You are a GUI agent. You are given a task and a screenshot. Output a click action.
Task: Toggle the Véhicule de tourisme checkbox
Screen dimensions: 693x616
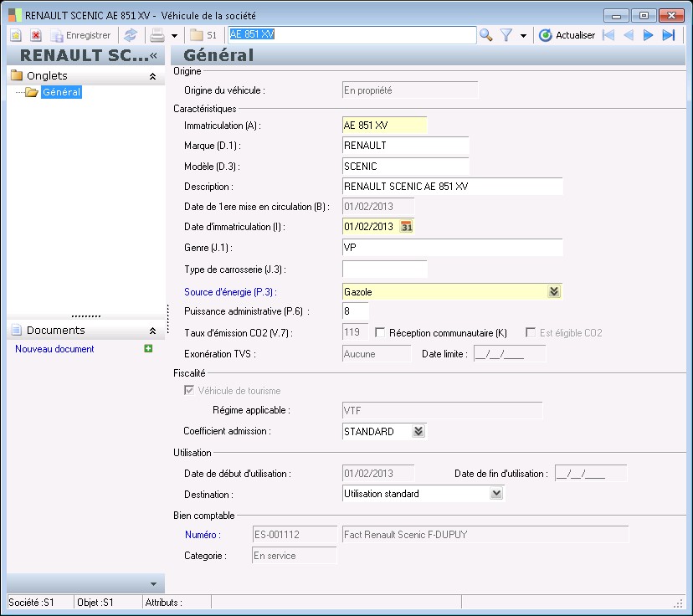(188, 390)
